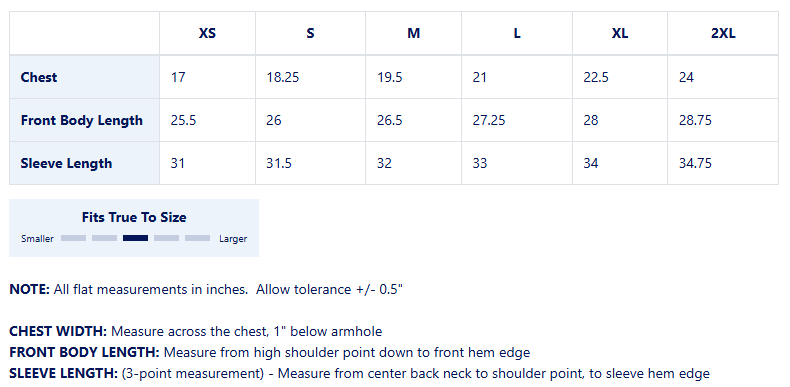This screenshot has height=387, width=790.
Task: Click the NOTE tolerance text line
Action: tap(207, 290)
